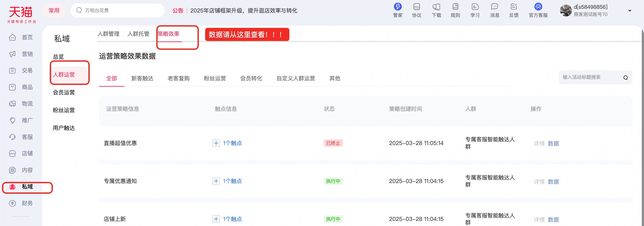Screen dimensions: 644x226
Task: Expand touchpoints for 专属优惠通知
Action: click(x=216, y=181)
